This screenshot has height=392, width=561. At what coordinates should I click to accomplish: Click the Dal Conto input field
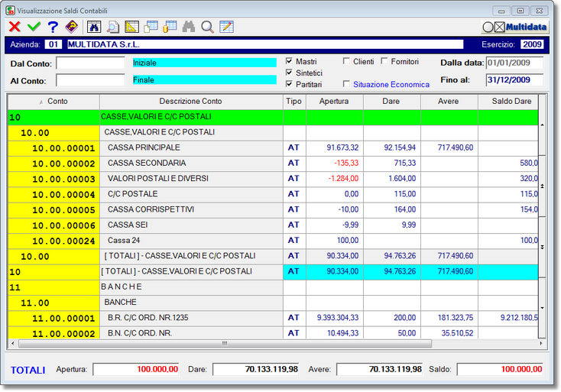90,63
